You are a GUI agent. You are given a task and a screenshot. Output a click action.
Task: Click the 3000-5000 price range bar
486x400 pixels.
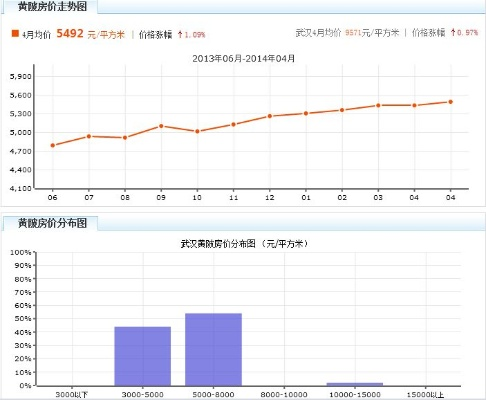(143, 356)
